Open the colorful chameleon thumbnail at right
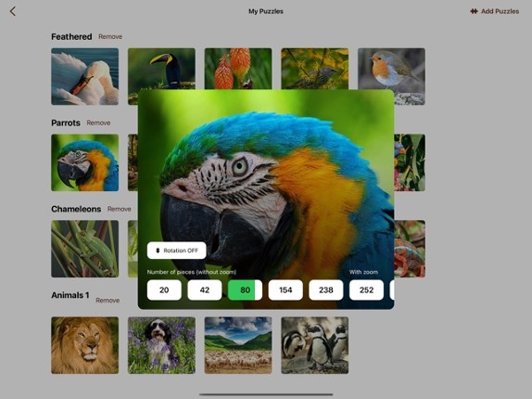The width and height of the screenshot is (532, 399). pyautogui.click(x=410, y=249)
